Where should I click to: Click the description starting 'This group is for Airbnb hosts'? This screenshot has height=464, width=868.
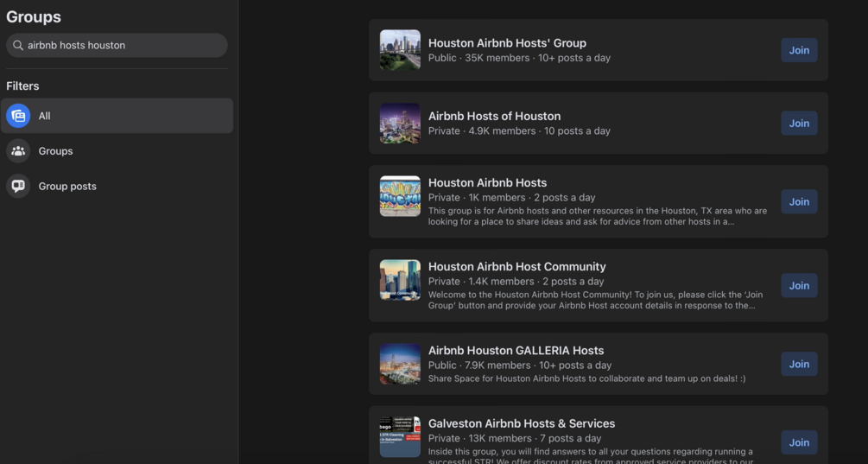point(598,216)
